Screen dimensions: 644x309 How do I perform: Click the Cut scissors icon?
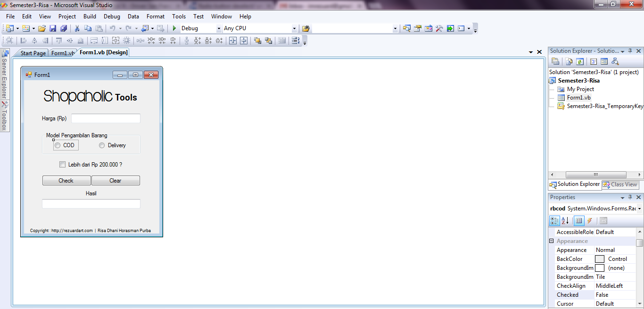click(77, 28)
